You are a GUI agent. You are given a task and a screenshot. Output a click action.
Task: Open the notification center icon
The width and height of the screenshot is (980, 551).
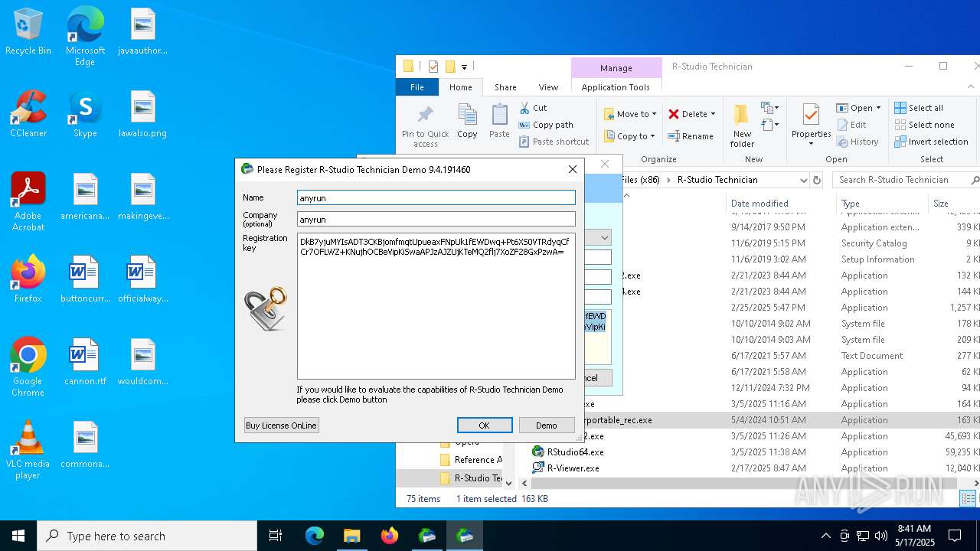[955, 536]
